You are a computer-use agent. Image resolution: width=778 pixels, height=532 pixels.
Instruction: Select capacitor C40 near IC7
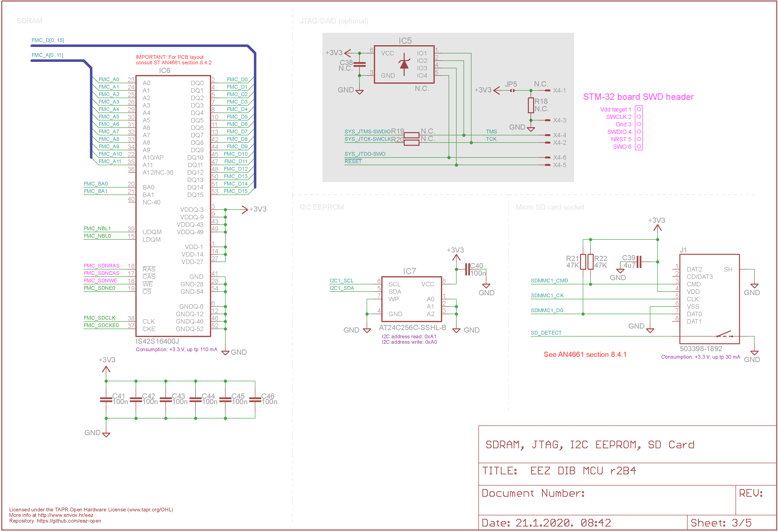pyautogui.click(x=467, y=269)
